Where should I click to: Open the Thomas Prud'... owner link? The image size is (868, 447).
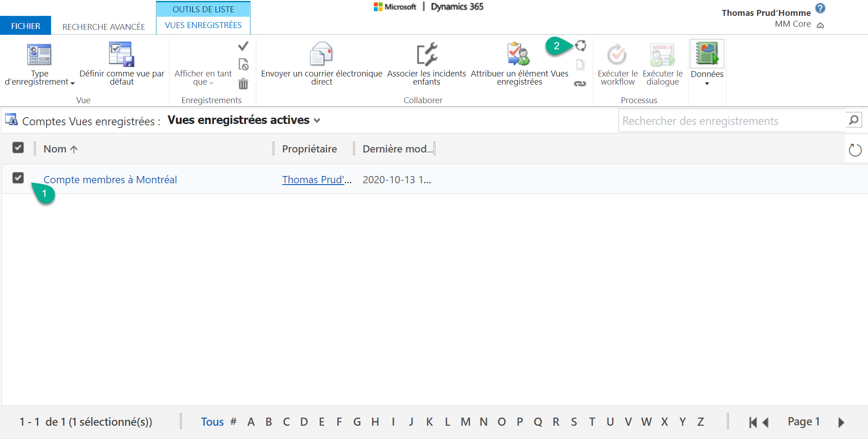(x=316, y=180)
